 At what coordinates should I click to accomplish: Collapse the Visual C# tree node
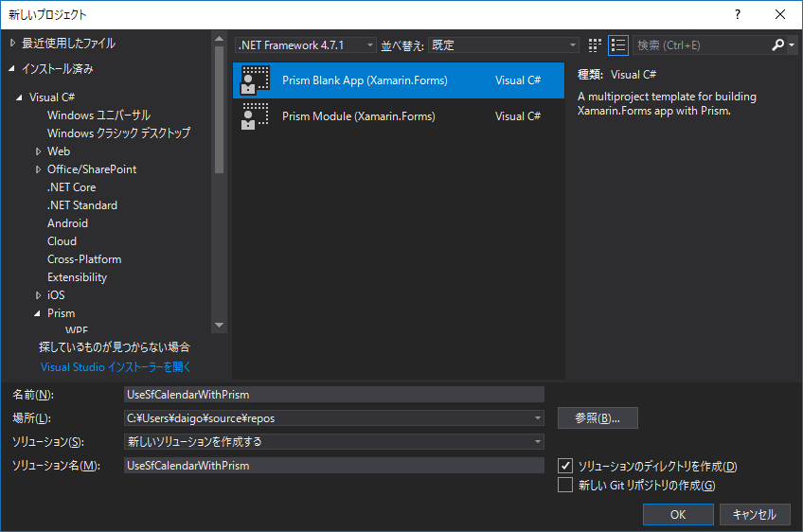(20, 98)
